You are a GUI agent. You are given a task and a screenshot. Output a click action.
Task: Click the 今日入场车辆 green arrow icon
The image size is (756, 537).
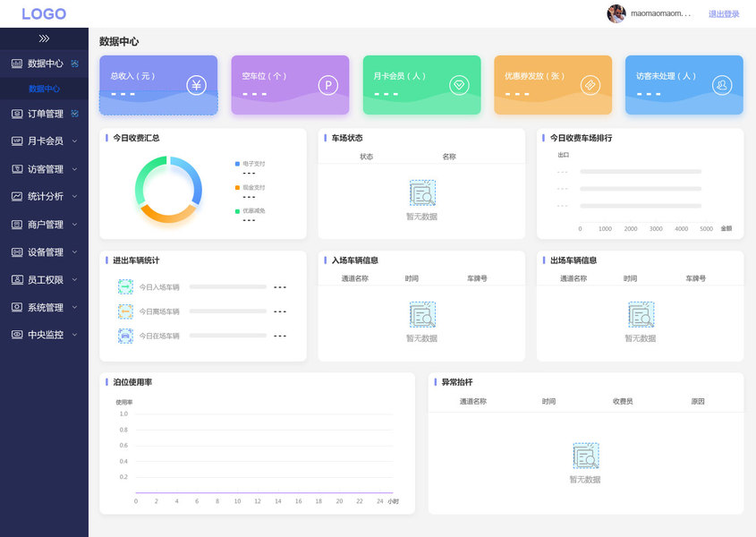pos(125,286)
